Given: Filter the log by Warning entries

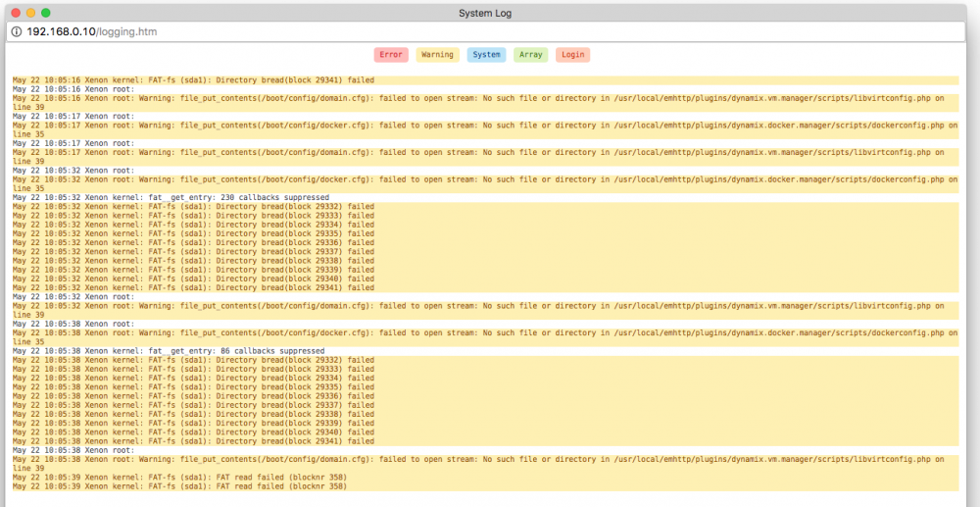Looking at the screenshot, I should coord(437,54).
